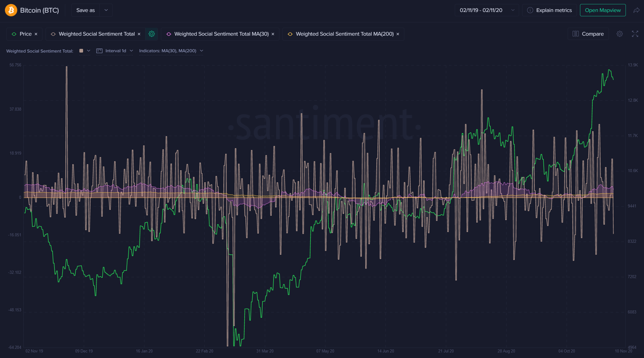
Task: Expand the Save as dropdown arrow
Action: 106,10
